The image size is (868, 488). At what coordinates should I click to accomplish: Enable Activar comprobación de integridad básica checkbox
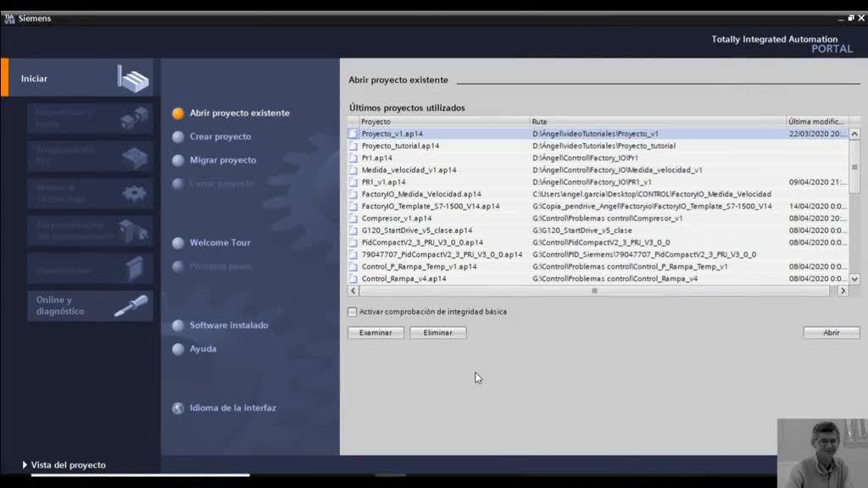[x=352, y=312]
